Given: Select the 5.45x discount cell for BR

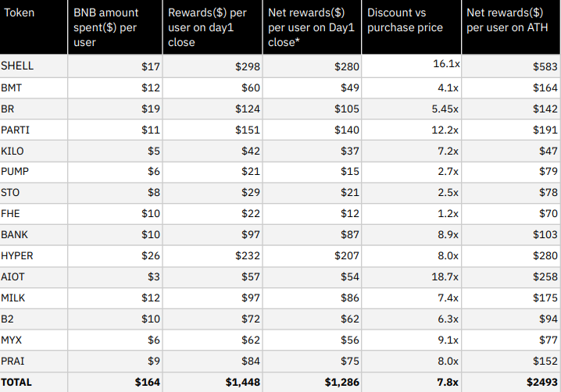Looking at the screenshot, I should coord(412,109).
